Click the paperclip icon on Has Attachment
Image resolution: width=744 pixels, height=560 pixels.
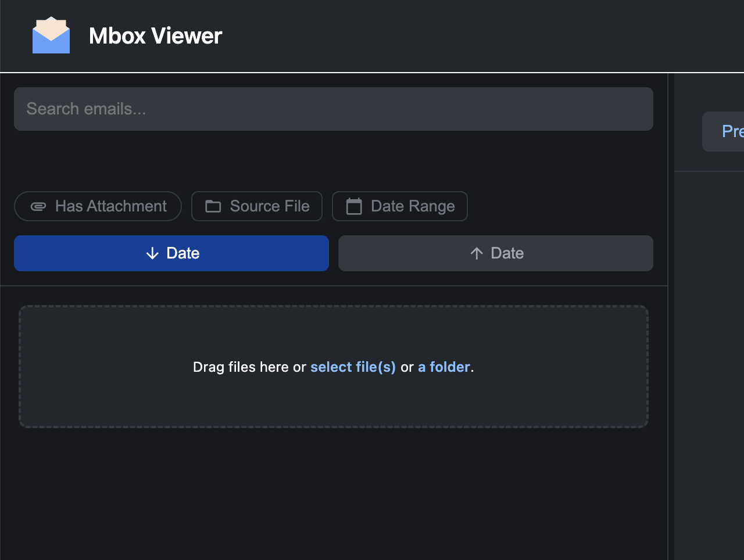38,206
